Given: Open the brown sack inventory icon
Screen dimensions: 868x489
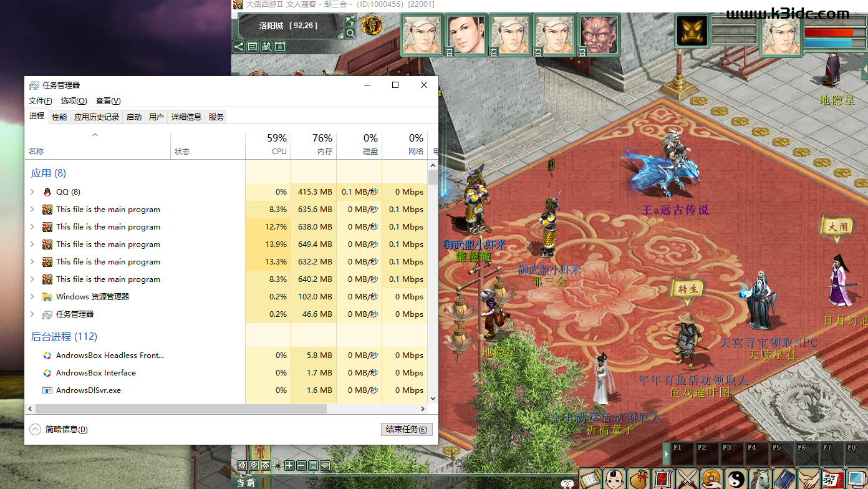Looking at the screenshot, I should (x=639, y=479).
